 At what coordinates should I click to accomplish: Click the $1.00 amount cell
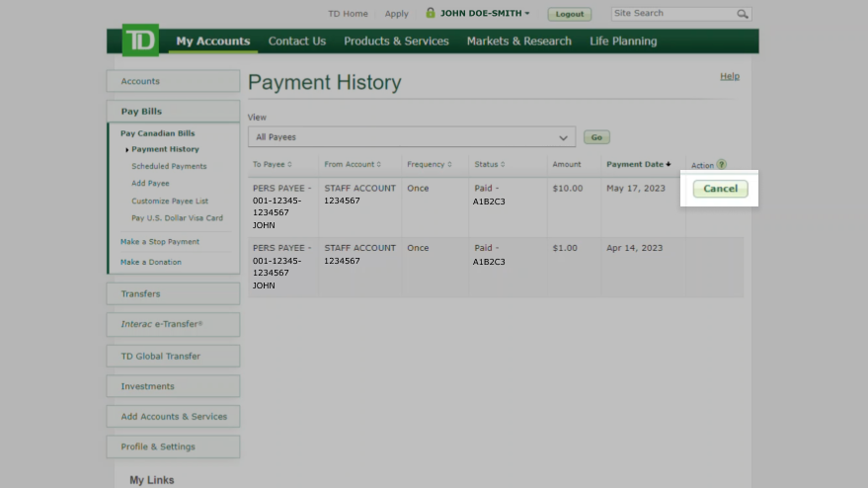coord(565,248)
